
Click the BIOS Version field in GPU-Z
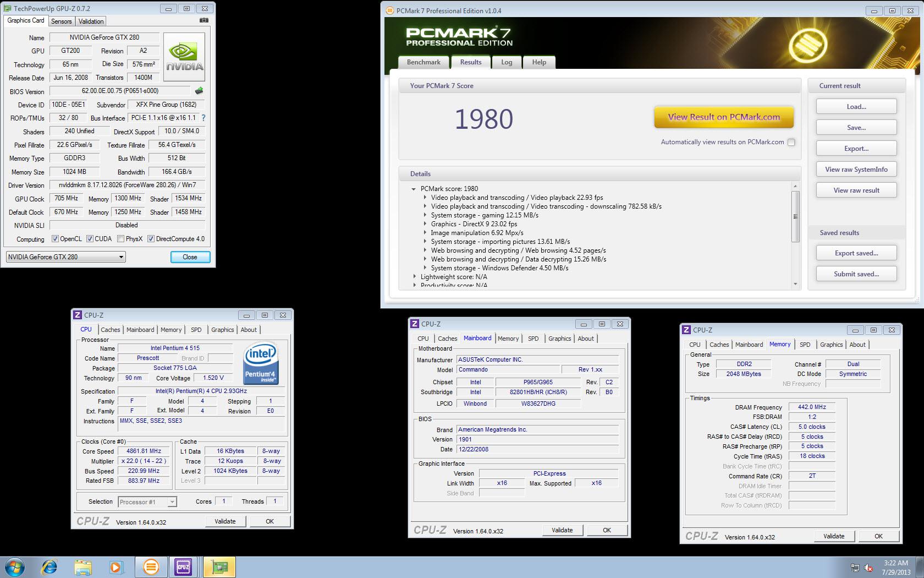120,91
